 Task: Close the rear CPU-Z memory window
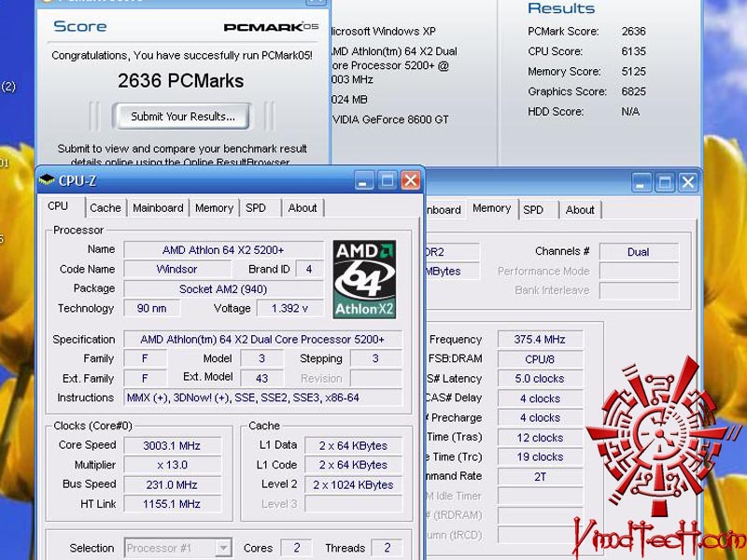(x=688, y=182)
